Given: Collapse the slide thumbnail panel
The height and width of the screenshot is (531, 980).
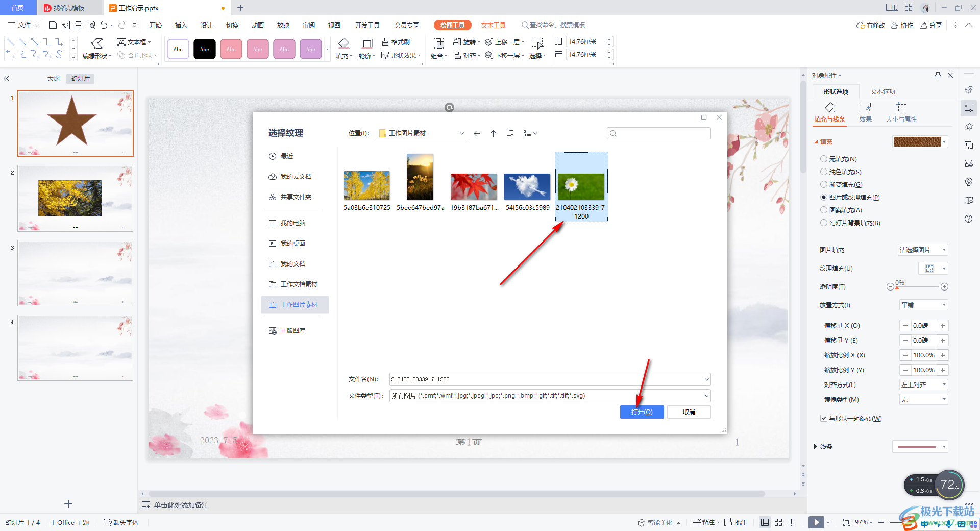Looking at the screenshot, I should [x=6, y=79].
